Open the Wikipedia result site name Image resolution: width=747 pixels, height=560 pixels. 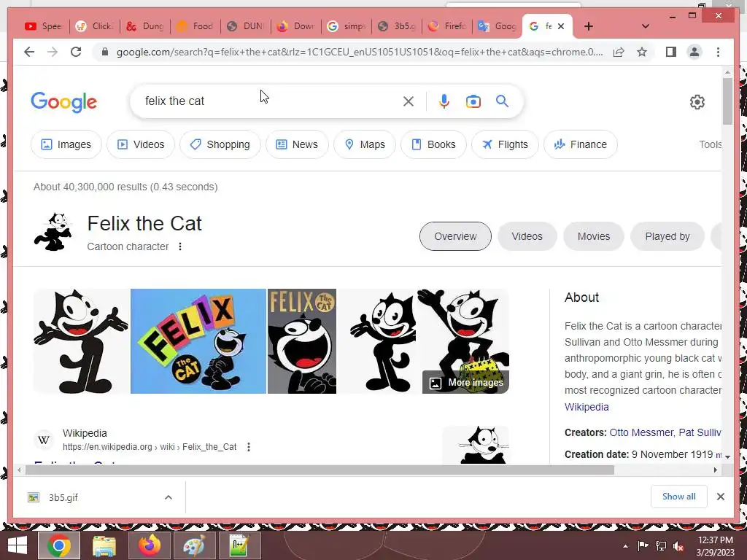(85, 433)
